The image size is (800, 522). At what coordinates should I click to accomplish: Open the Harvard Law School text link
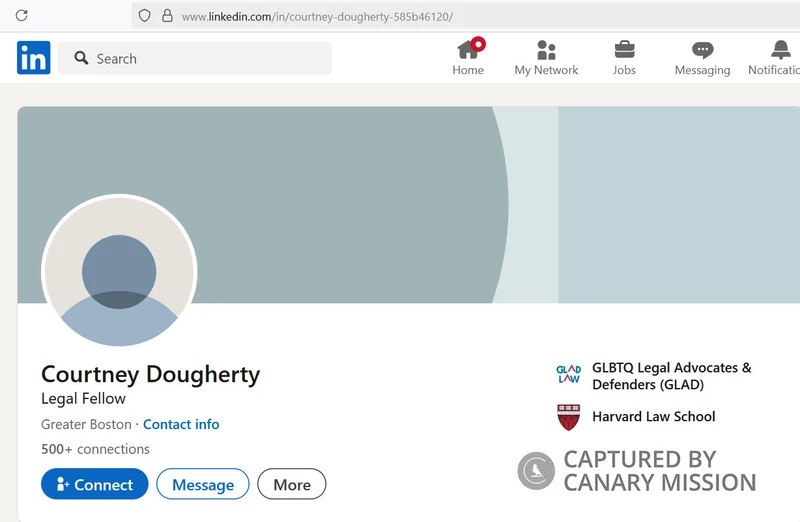click(x=653, y=417)
